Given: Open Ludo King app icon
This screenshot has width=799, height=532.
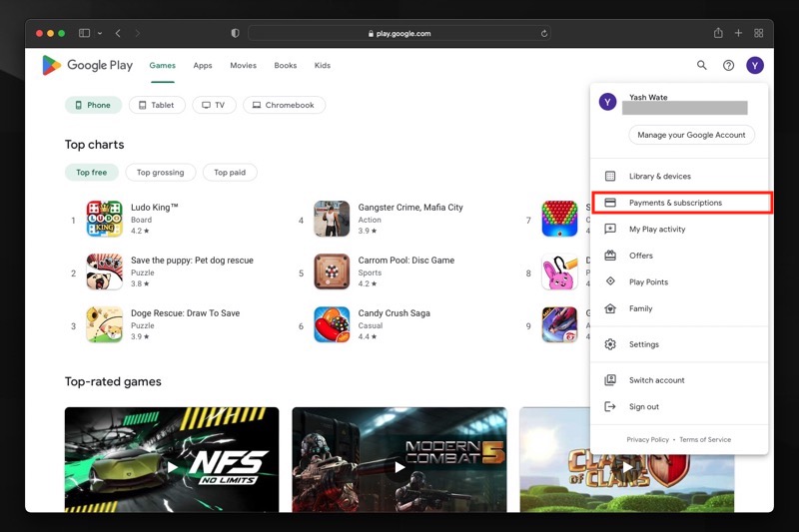Looking at the screenshot, I should 104,219.
